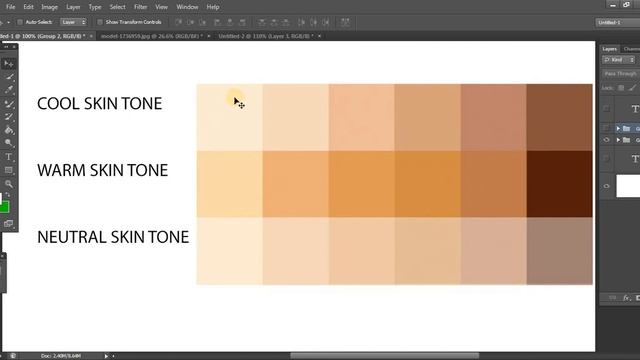Show the lower text layer visibility box
The height and width of the screenshot is (360, 640).
coord(607,158)
